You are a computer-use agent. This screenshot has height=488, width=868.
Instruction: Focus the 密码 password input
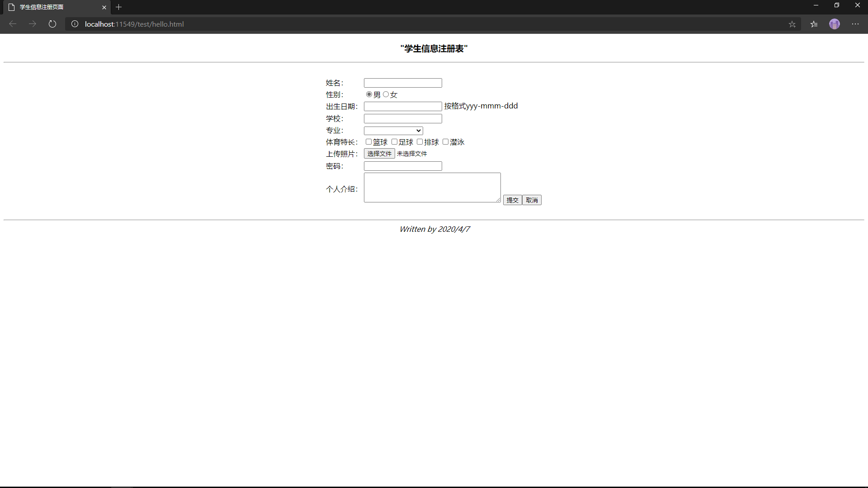click(x=403, y=166)
